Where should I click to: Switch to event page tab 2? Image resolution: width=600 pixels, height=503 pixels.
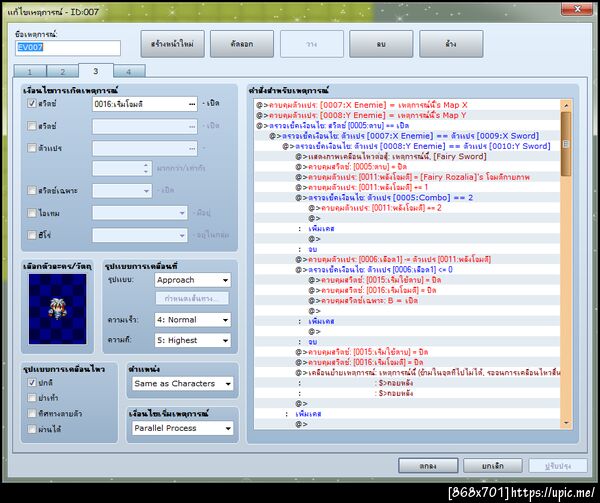coord(62,72)
